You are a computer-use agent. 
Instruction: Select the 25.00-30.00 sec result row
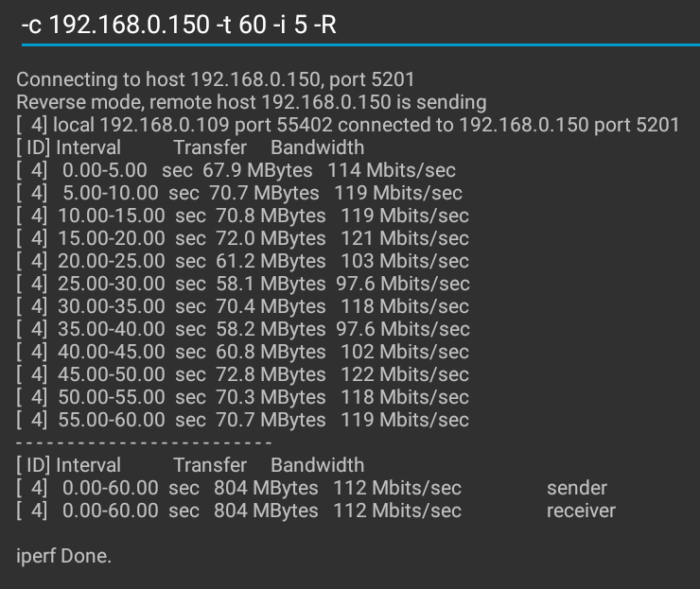click(x=243, y=284)
